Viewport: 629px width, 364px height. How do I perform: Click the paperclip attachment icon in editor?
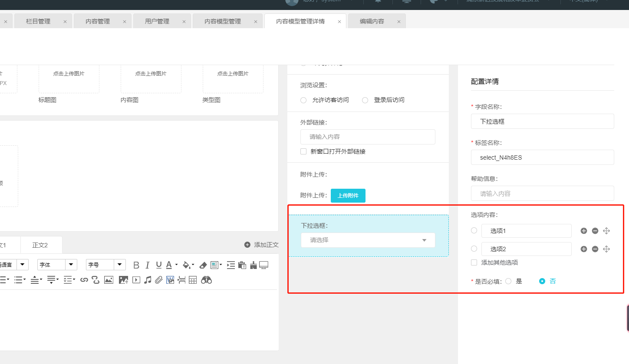pos(159,280)
